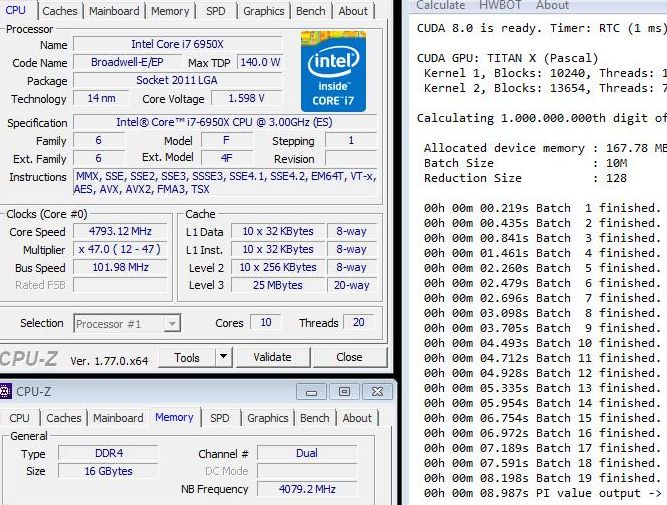Switch to Bench tab in lower CPU-Z window
This screenshot has height=505, width=667.
point(314,418)
